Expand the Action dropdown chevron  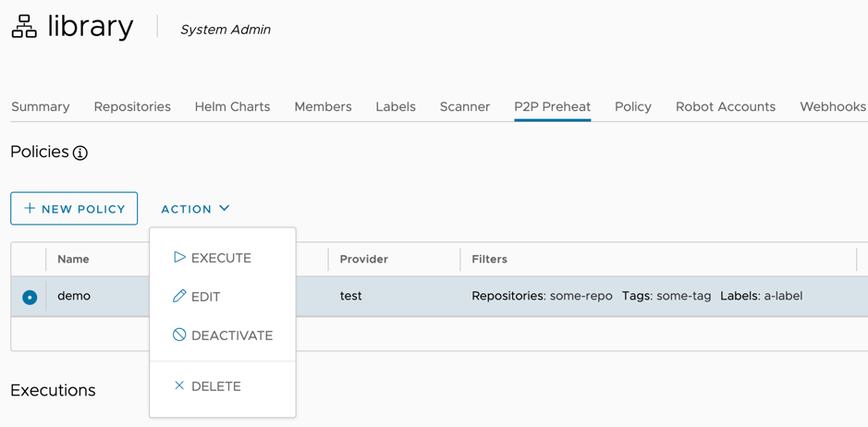tap(225, 209)
